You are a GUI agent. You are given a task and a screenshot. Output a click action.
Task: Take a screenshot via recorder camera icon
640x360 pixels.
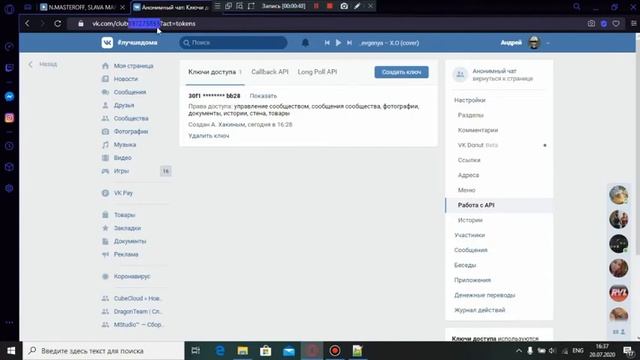tap(344, 6)
